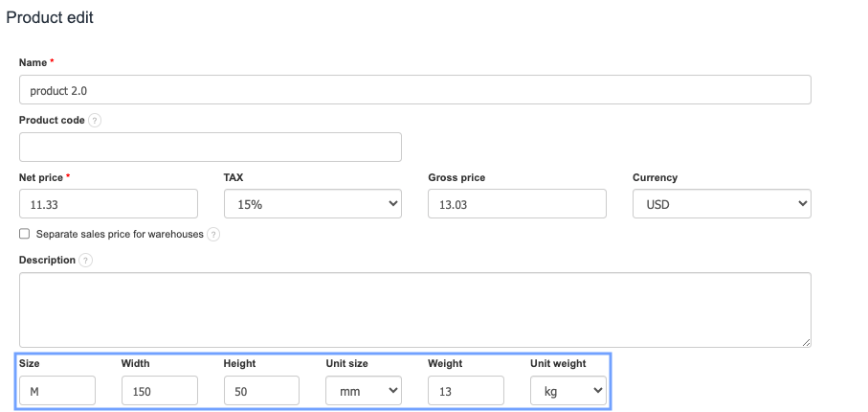868x412 pixels.
Task: Select the Size field containing M
Action: coord(57,390)
